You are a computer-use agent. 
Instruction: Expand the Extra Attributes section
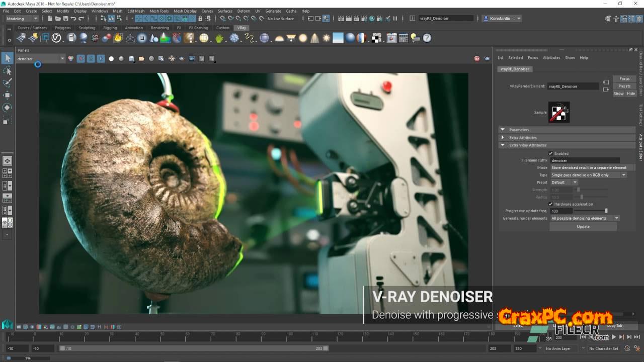coord(522,137)
